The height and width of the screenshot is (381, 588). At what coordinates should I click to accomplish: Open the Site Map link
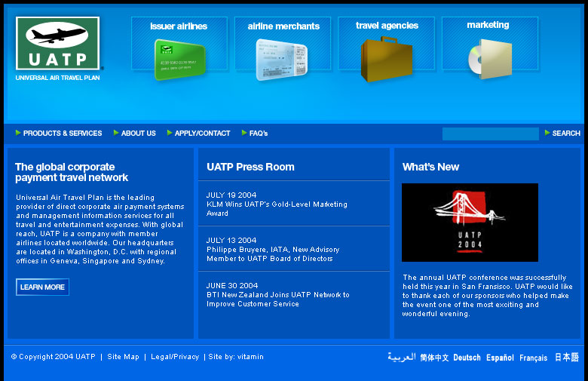pos(123,357)
